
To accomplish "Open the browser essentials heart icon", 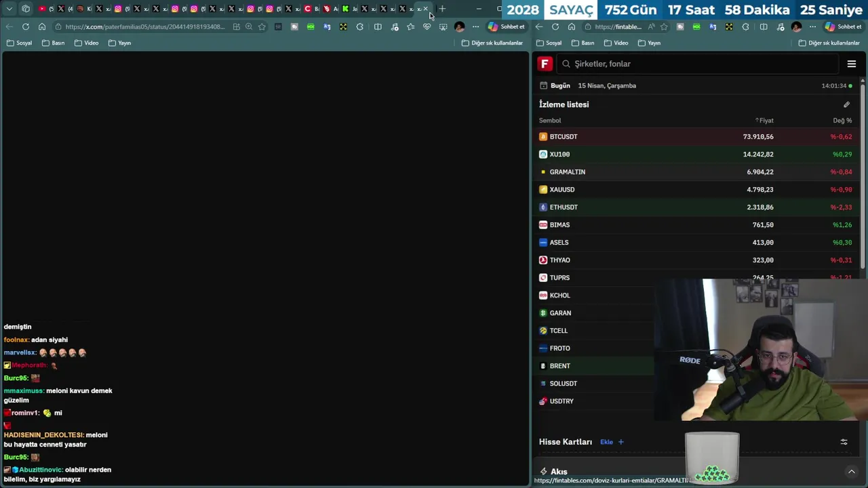I will click(x=427, y=26).
